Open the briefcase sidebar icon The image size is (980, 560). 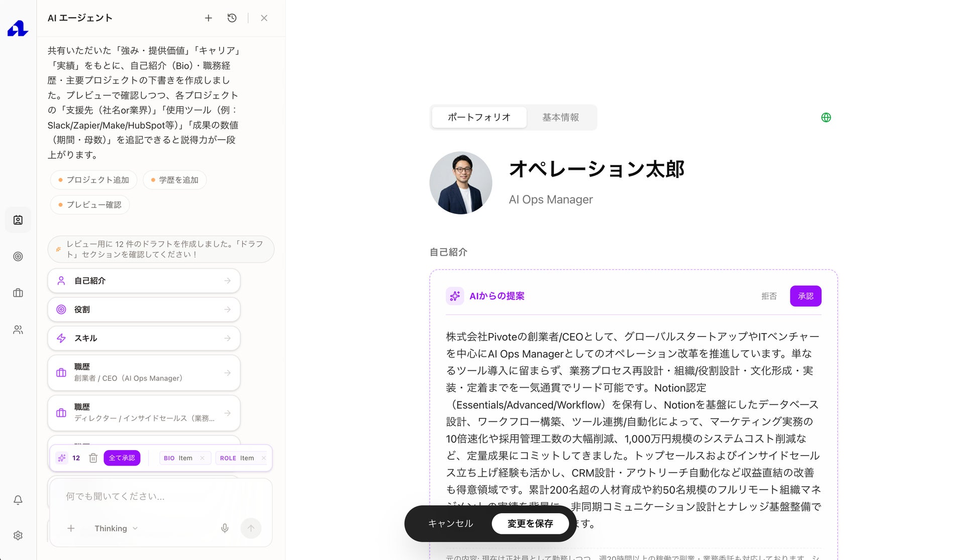(x=18, y=293)
